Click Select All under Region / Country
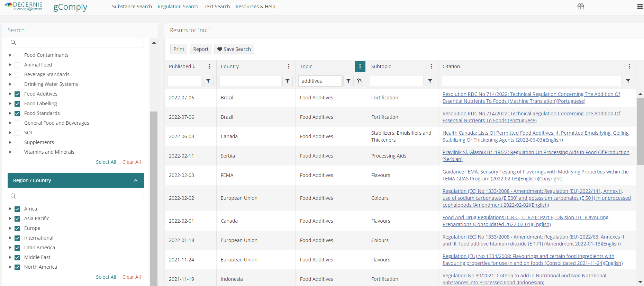 [x=106, y=277]
